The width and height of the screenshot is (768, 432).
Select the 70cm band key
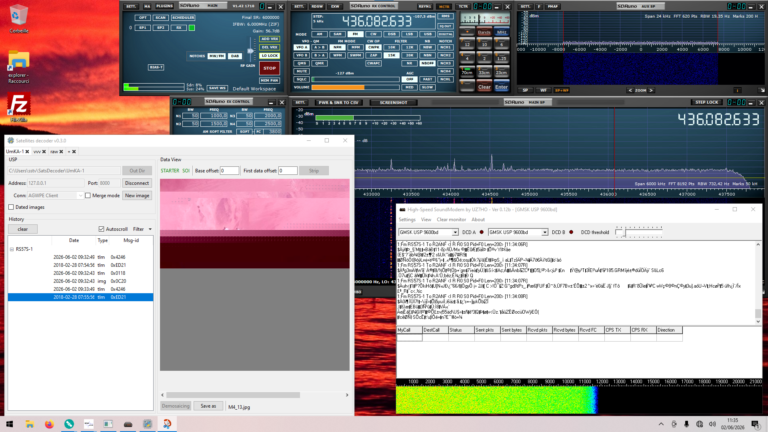pos(467,72)
